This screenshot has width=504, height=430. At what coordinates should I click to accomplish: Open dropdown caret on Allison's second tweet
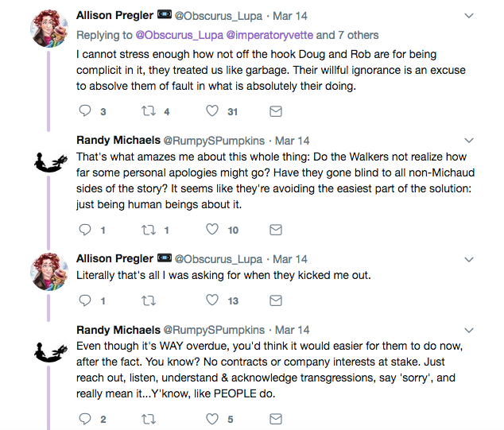coord(469,259)
